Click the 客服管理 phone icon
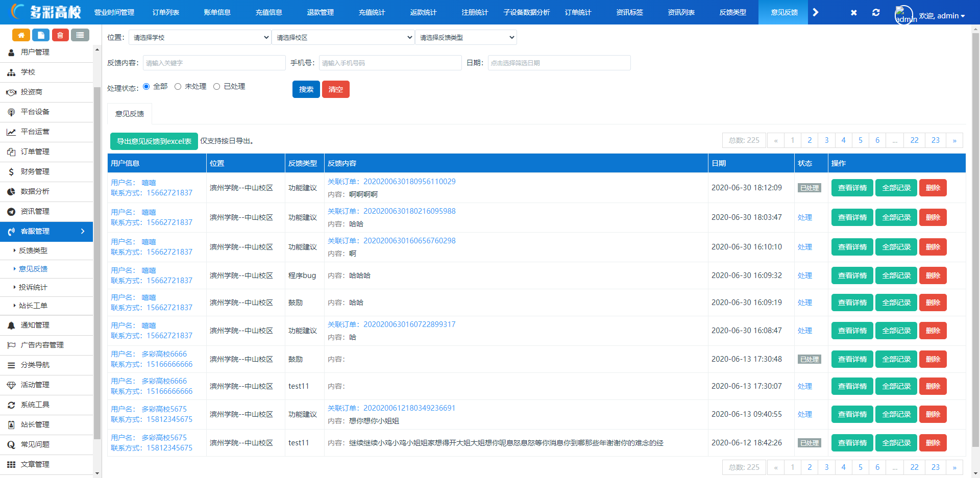 pyautogui.click(x=11, y=231)
